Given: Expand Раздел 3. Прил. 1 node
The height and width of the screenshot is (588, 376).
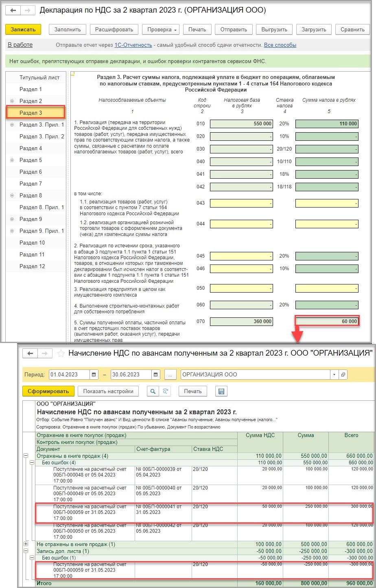Looking at the screenshot, I should tap(12, 125).
